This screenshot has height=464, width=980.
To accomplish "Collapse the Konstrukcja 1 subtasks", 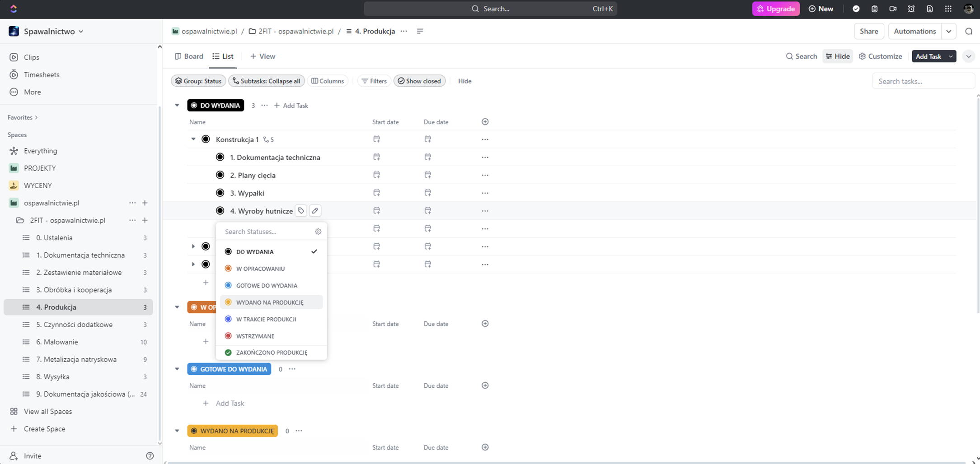I will click(x=193, y=139).
